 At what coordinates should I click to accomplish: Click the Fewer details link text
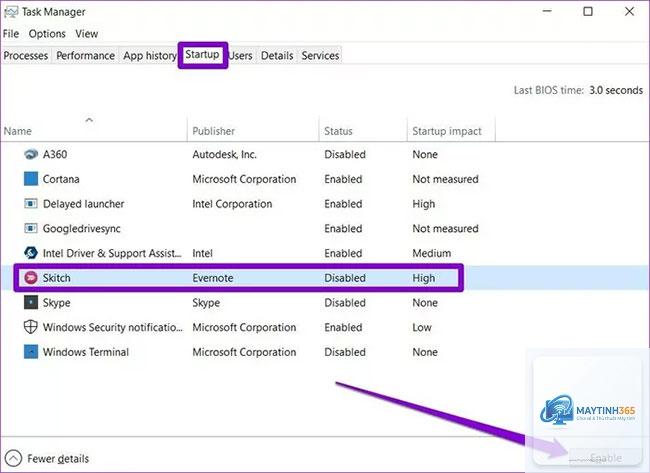pyautogui.click(x=58, y=459)
